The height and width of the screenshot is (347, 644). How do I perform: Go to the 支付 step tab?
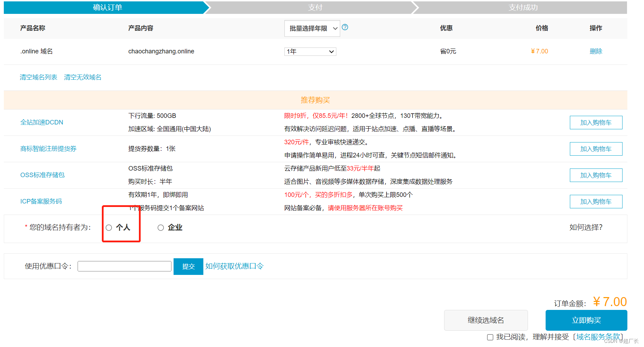click(x=315, y=8)
